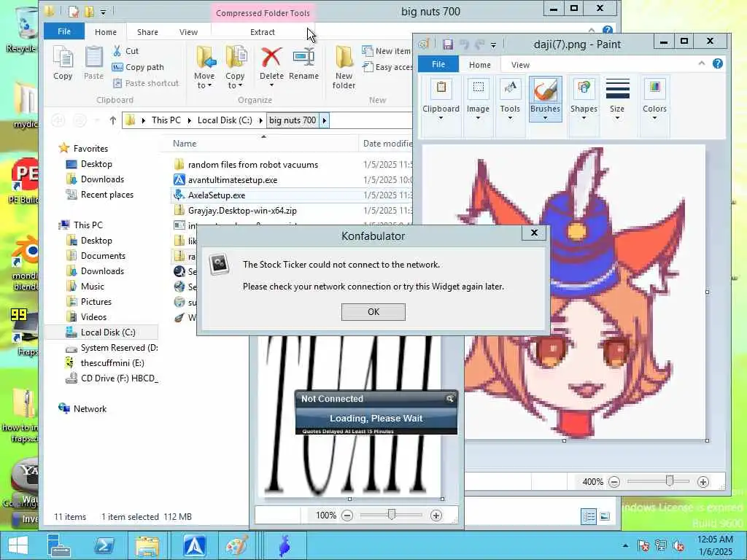
Task: Switch to the View tab in daji(7).png Paint
Action: [520, 65]
